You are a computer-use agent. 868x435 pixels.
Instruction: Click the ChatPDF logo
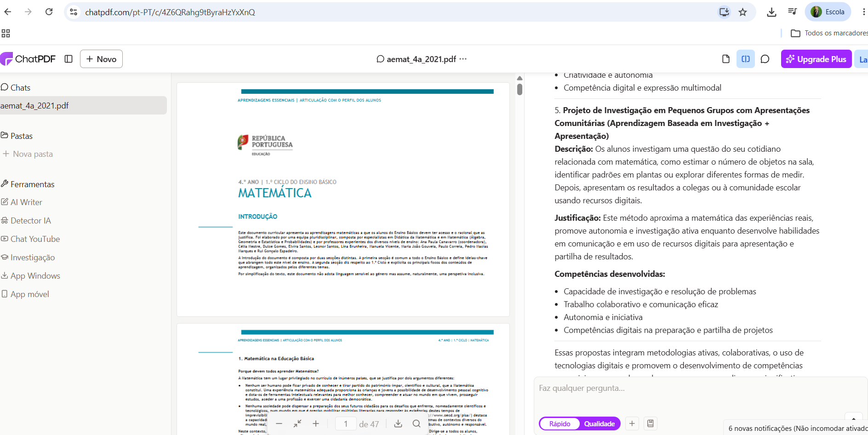tap(28, 59)
